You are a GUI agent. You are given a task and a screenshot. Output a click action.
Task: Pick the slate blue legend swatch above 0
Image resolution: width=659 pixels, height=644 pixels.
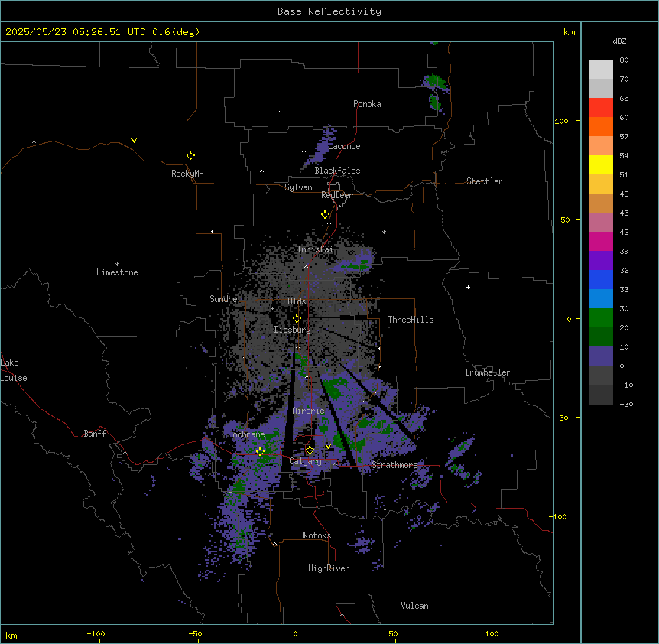[601, 356]
